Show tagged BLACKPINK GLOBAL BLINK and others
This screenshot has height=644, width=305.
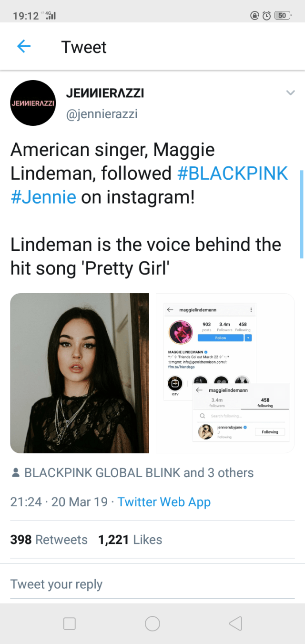[139, 473]
